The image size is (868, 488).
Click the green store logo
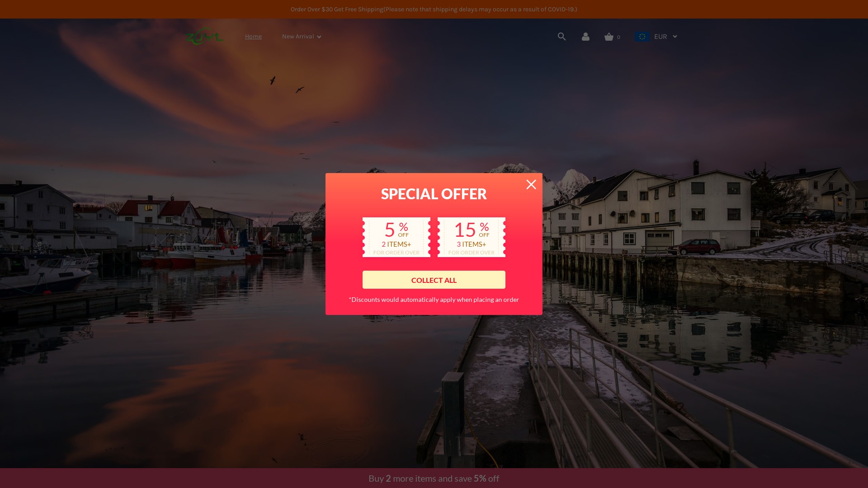coord(204,37)
